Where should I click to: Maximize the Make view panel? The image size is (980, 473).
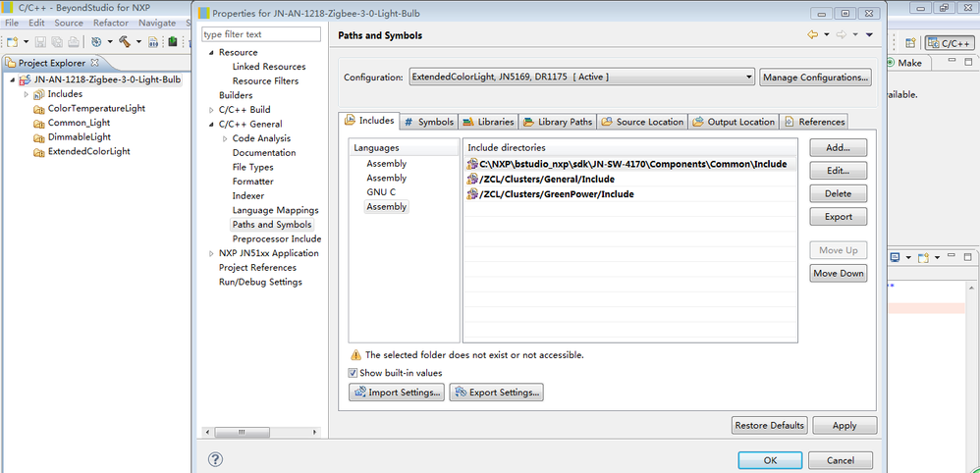coord(968,62)
